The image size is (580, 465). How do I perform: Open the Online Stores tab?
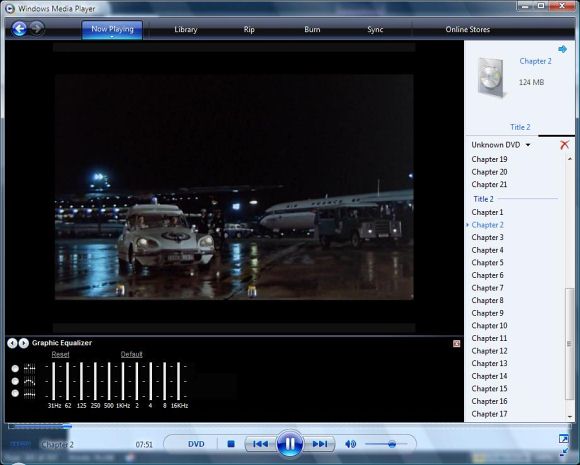tap(468, 30)
